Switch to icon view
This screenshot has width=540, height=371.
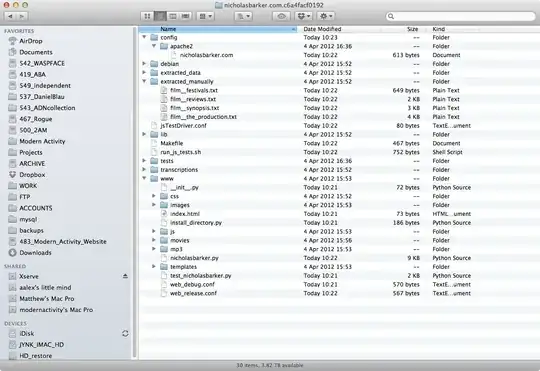coord(147,16)
